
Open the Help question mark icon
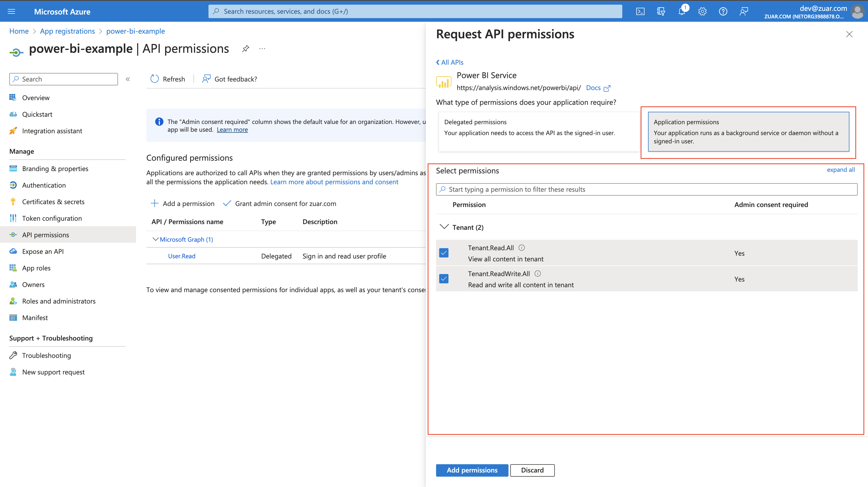[x=723, y=11]
